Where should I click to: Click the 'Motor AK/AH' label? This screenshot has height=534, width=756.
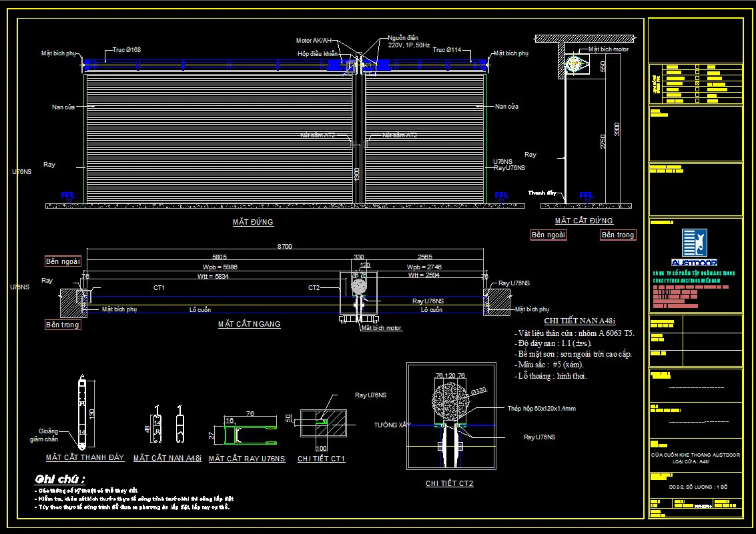pos(314,41)
